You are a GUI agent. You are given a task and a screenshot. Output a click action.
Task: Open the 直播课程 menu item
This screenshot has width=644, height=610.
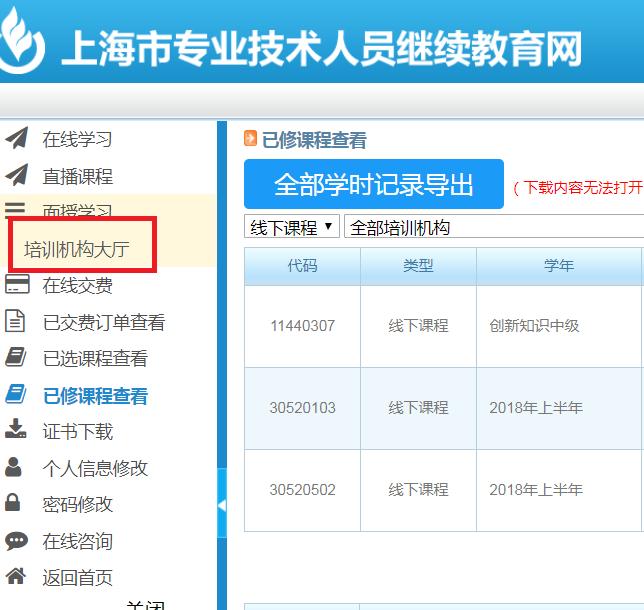pyautogui.click(x=78, y=177)
